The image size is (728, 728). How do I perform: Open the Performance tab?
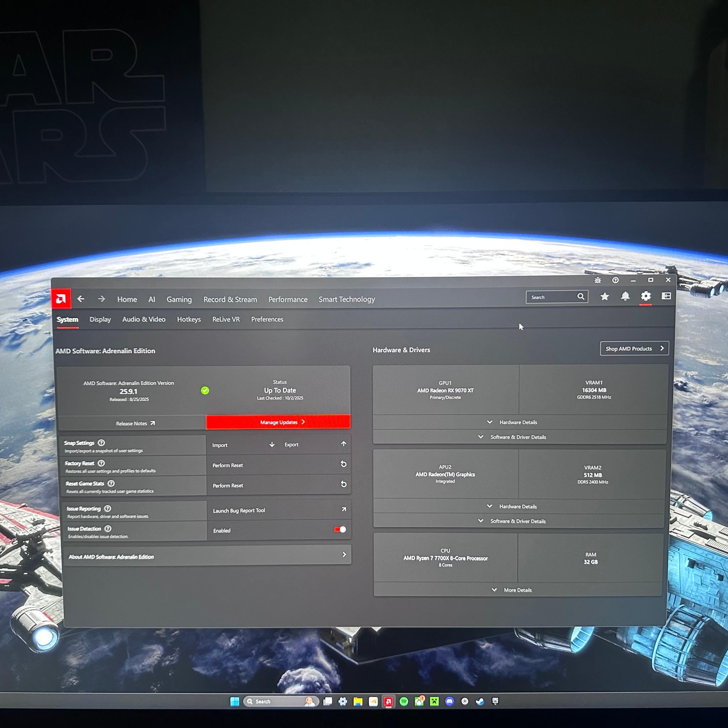point(288,300)
